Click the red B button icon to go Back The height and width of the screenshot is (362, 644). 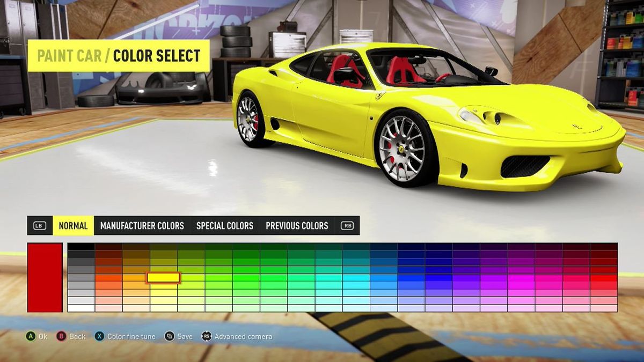[x=62, y=336]
